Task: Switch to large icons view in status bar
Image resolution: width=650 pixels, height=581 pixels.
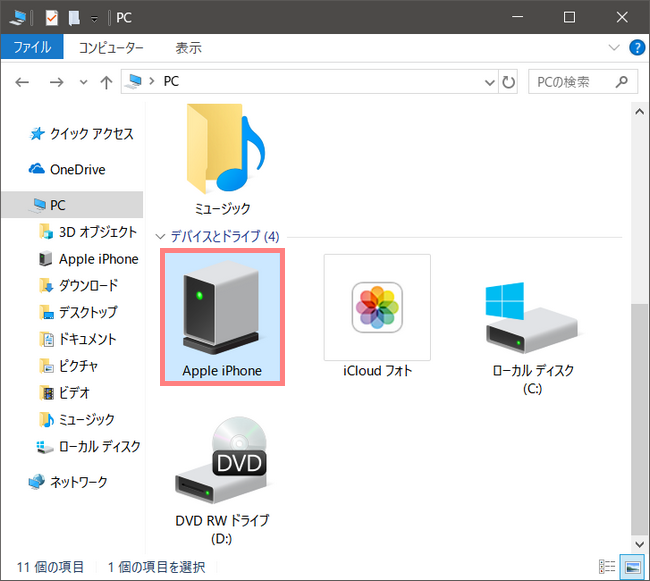Action: 632,566
